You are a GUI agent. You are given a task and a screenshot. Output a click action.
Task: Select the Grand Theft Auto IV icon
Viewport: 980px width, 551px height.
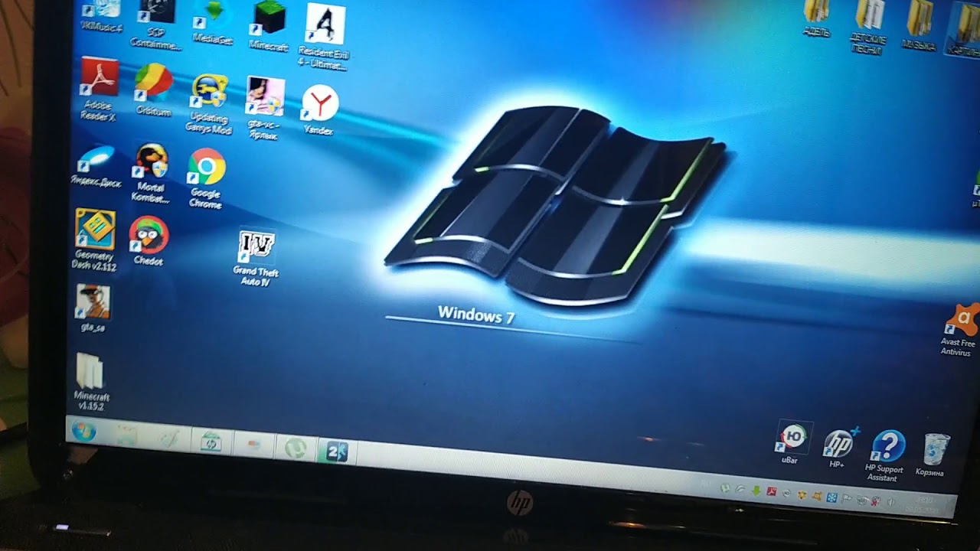[256, 258]
